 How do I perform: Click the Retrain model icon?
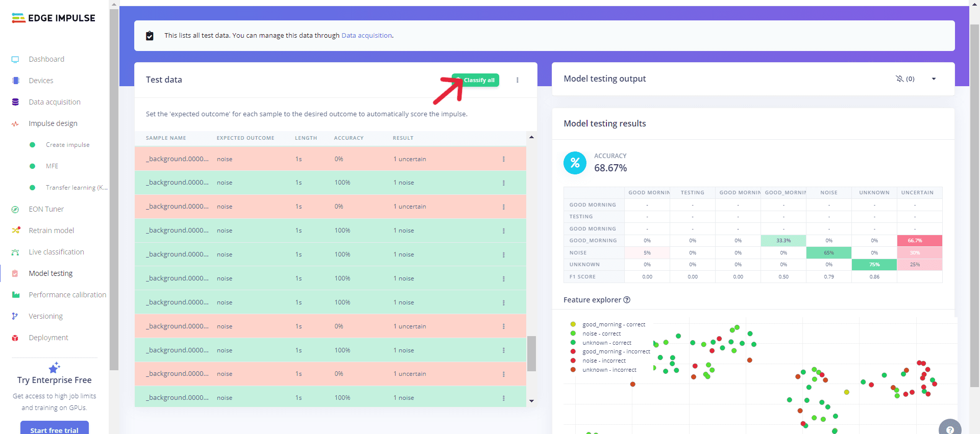15,231
